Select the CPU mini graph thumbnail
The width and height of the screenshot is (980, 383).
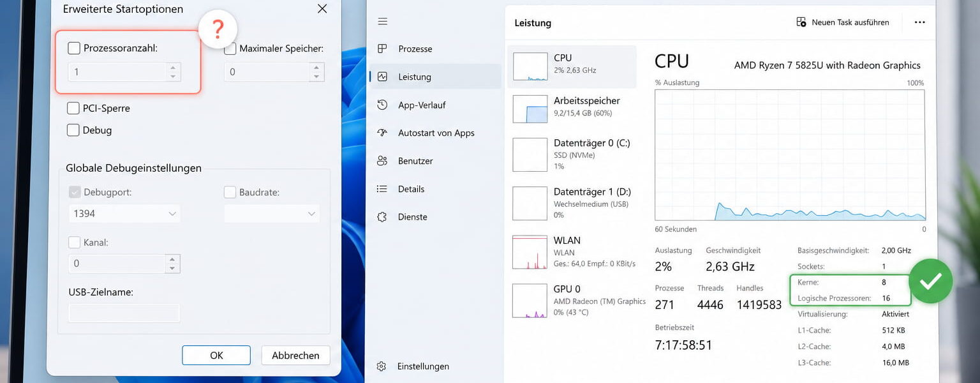[x=530, y=66]
